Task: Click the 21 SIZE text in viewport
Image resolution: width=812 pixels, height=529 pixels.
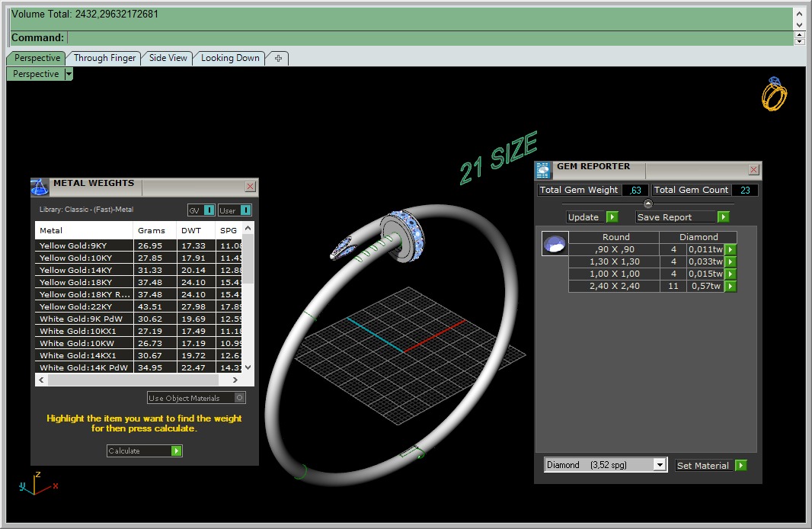Action: click(x=498, y=158)
